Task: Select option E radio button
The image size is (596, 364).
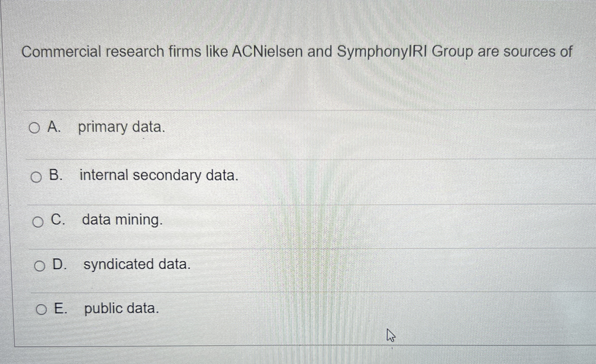Action: pos(41,310)
